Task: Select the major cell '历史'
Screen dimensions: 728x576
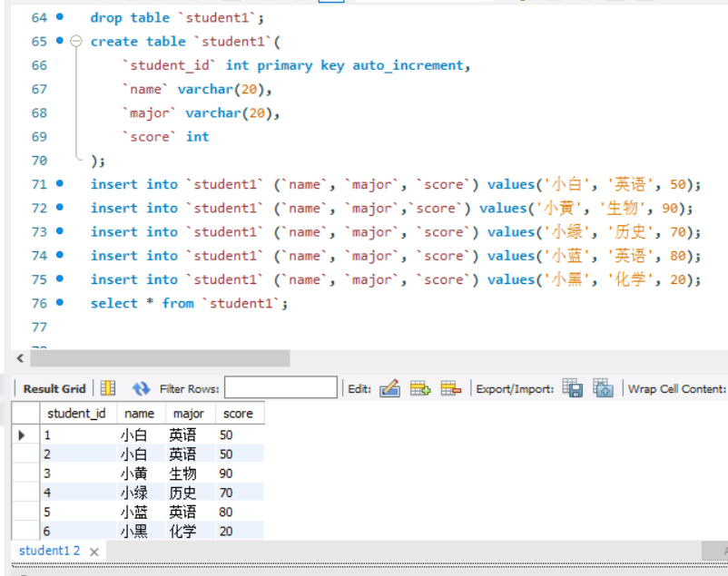Action: pyautogui.click(x=191, y=493)
